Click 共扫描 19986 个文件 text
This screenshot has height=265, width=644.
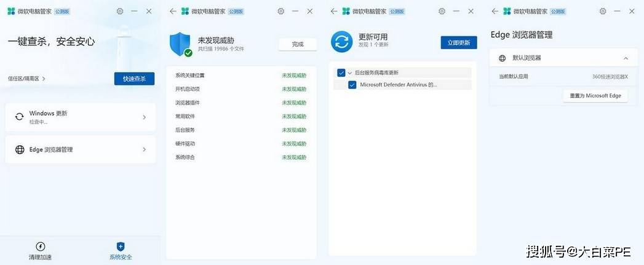pos(221,49)
